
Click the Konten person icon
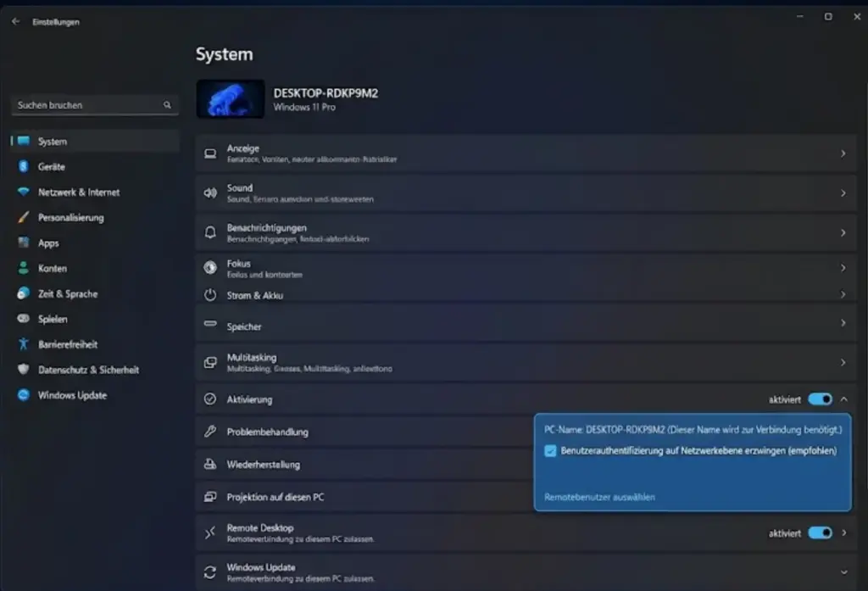[23, 268]
